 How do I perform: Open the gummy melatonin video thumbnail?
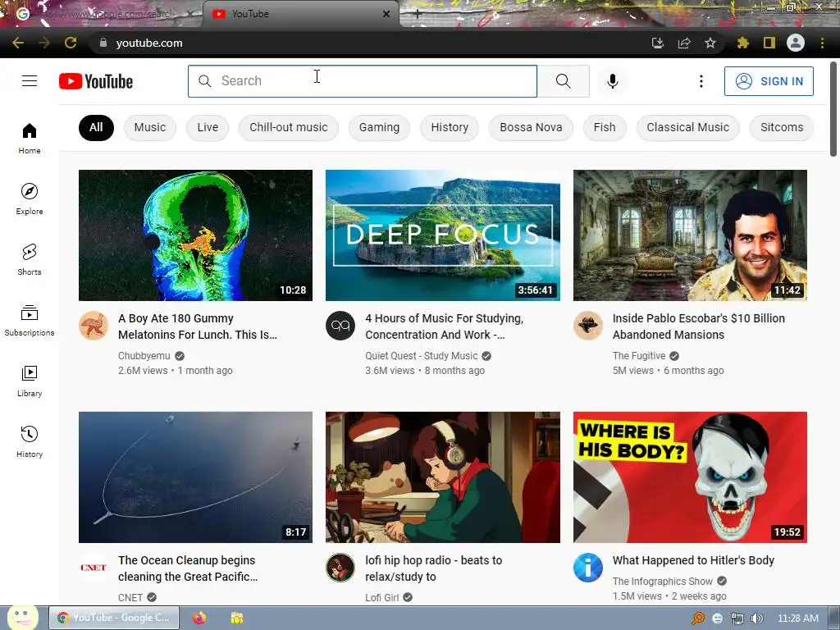coord(195,235)
